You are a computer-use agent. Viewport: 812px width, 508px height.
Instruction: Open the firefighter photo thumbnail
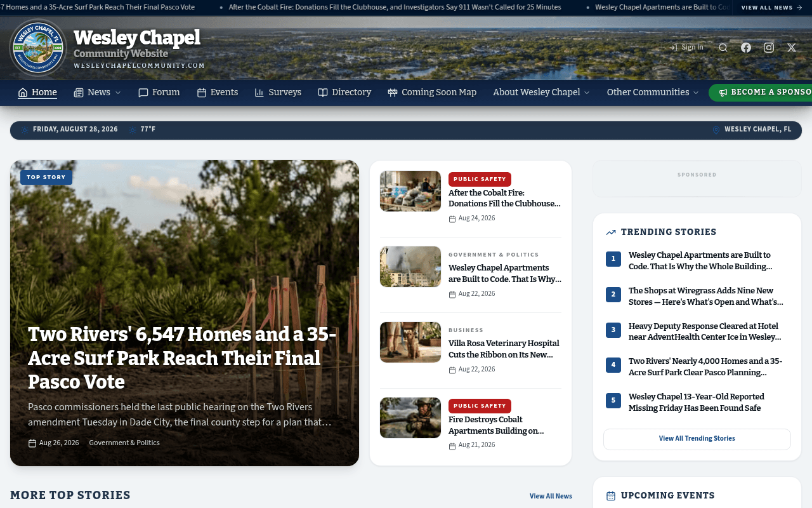pos(410,418)
